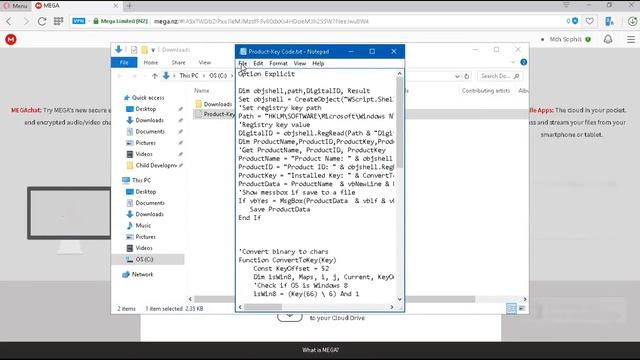This screenshot has width=640, height=360.
Task: Open Notepad Edit menu
Action: click(258, 63)
